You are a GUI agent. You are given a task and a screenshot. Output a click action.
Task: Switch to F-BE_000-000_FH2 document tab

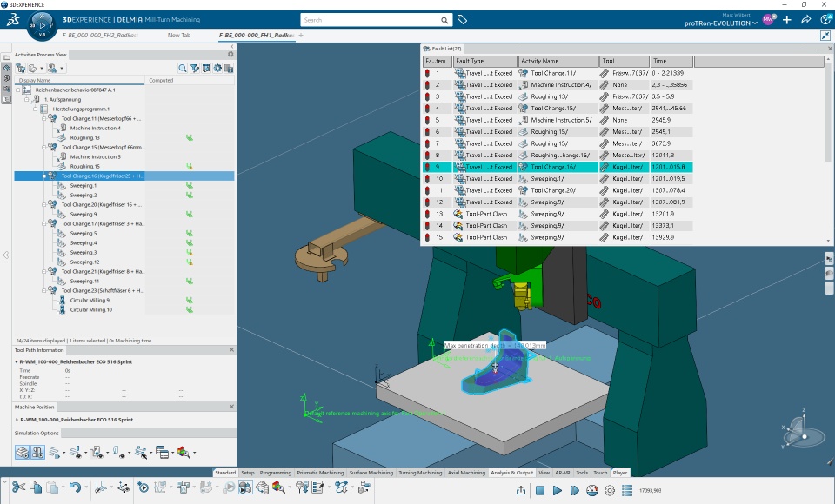(x=100, y=35)
